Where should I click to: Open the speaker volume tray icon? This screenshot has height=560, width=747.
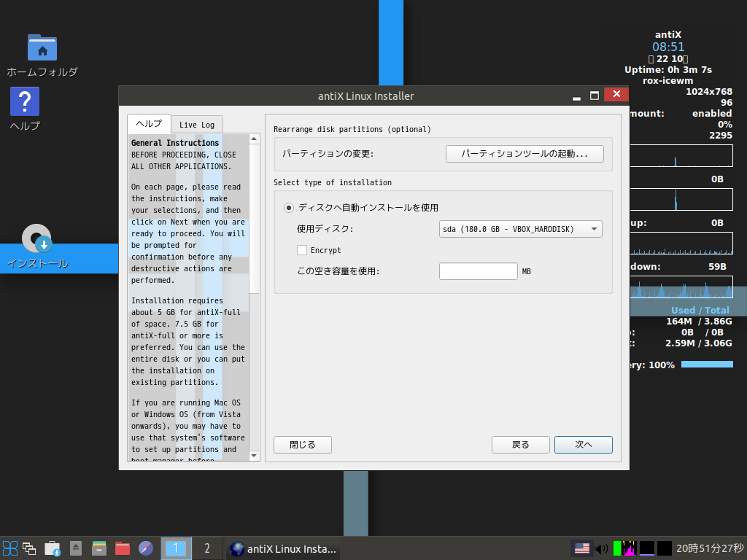602,548
